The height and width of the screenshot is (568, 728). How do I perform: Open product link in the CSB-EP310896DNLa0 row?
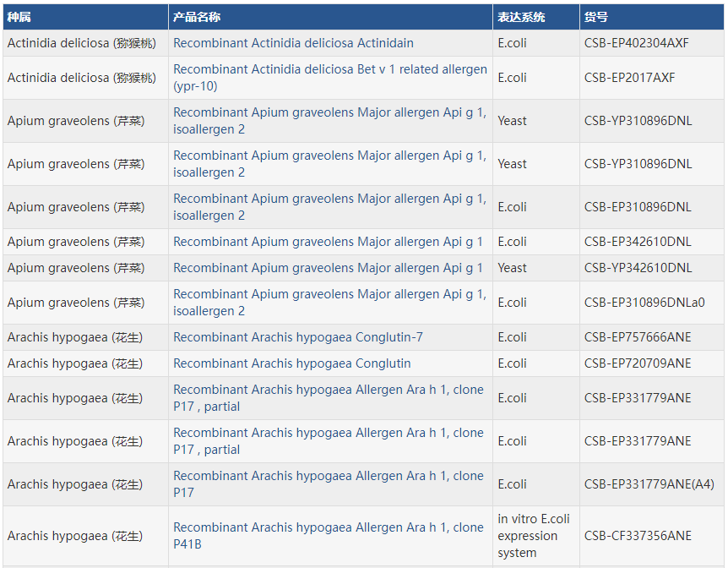[x=329, y=294]
